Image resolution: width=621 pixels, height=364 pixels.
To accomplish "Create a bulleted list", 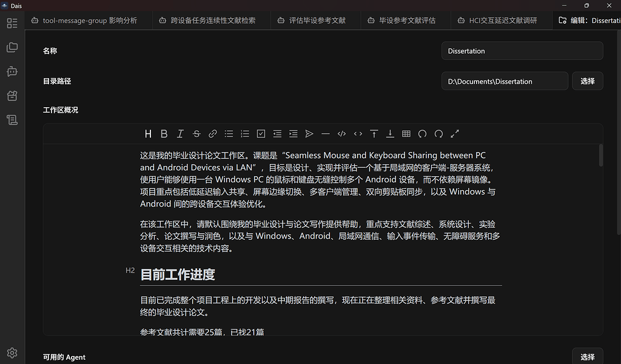I will (x=229, y=134).
